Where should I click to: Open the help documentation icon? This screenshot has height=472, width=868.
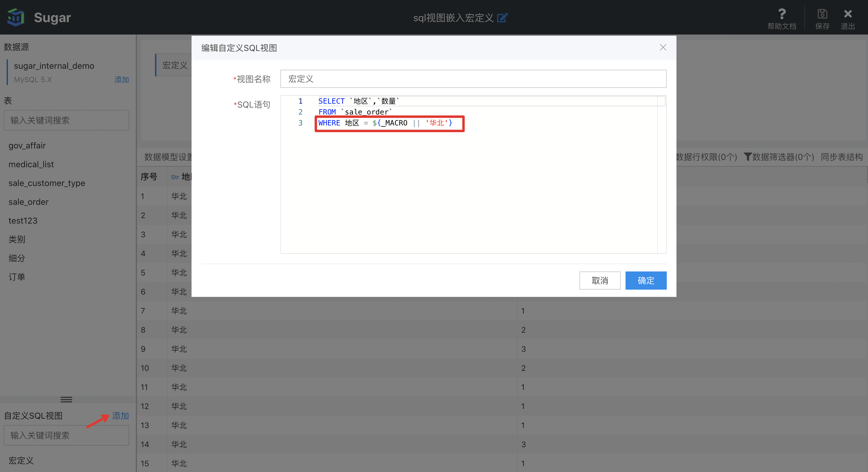click(x=781, y=14)
